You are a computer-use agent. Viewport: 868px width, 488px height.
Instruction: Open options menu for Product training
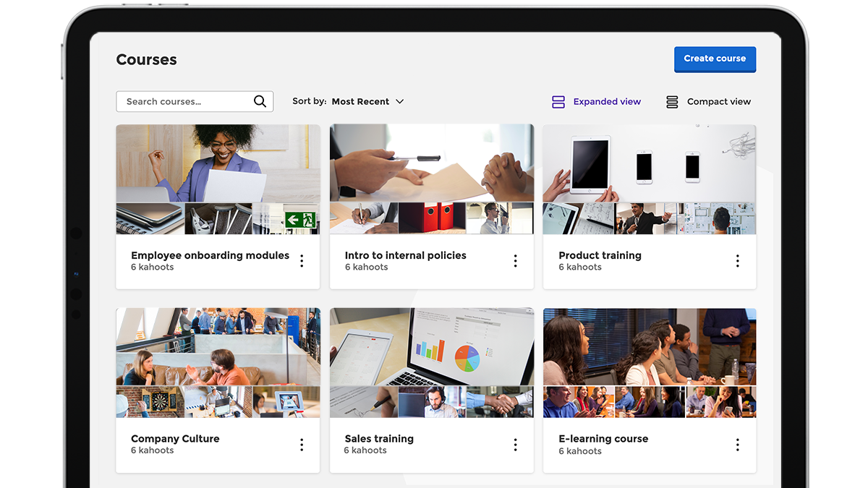[x=737, y=261]
